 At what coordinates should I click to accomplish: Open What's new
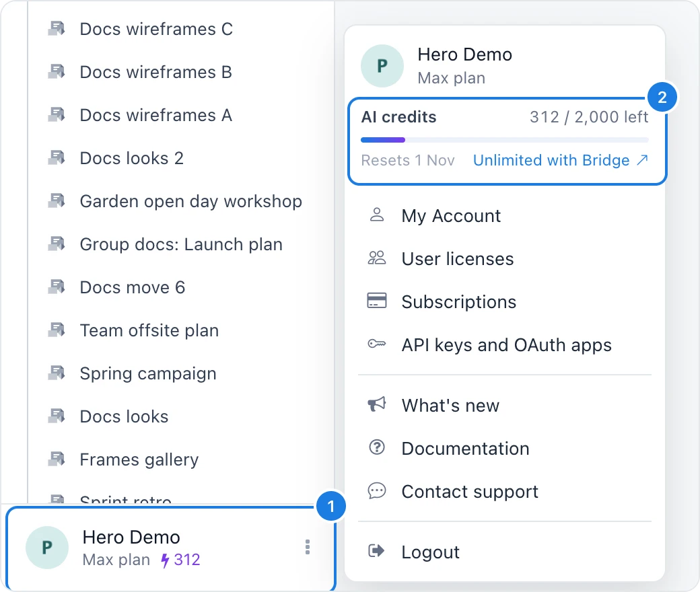coord(504,405)
